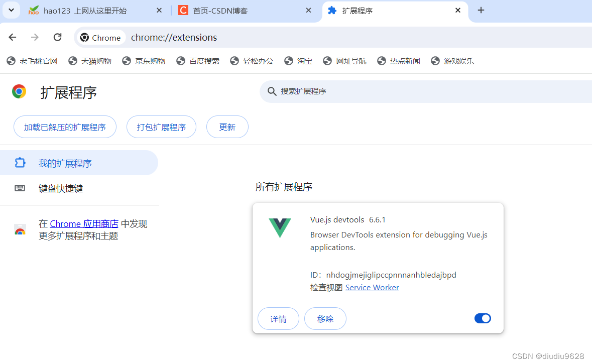Click the browser back arrow
592x364 pixels.
(x=13, y=37)
